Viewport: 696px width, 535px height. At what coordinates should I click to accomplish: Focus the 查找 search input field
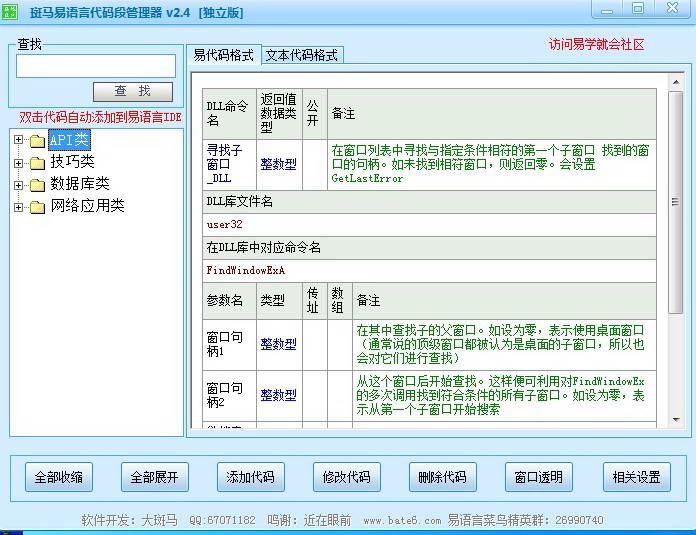coord(96,66)
